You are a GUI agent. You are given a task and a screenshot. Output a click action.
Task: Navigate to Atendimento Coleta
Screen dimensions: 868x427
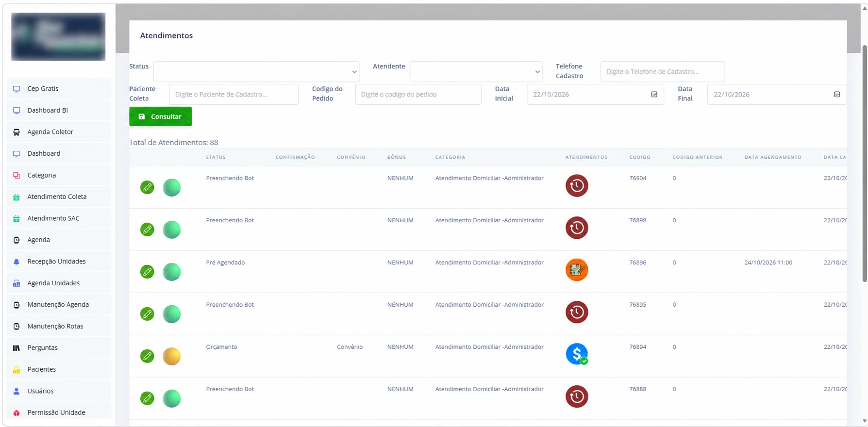pyautogui.click(x=58, y=197)
